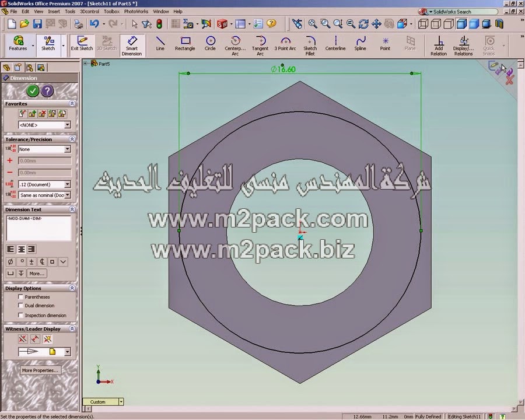The height and width of the screenshot is (420, 525).
Task: Save the document with floppy icon
Action: 37,24
